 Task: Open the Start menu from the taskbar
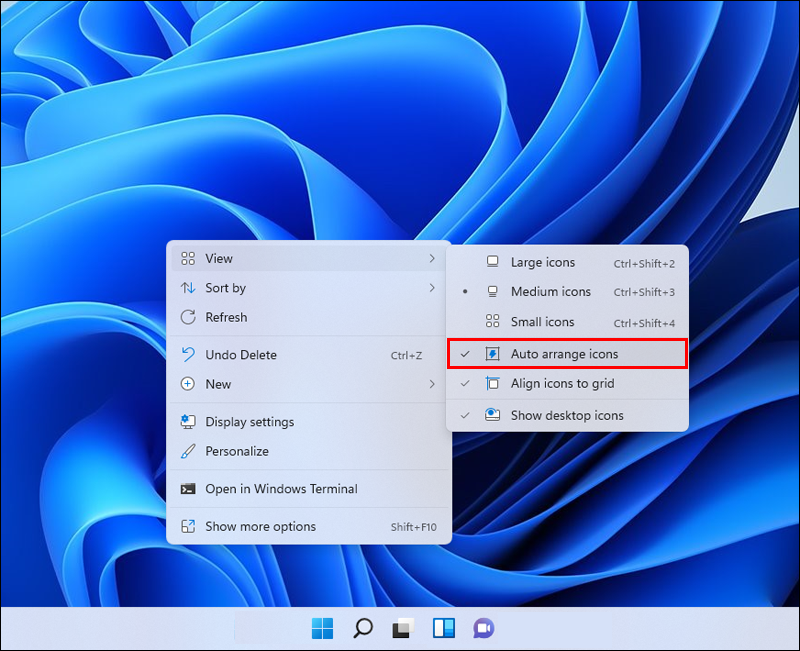pyautogui.click(x=322, y=628)
